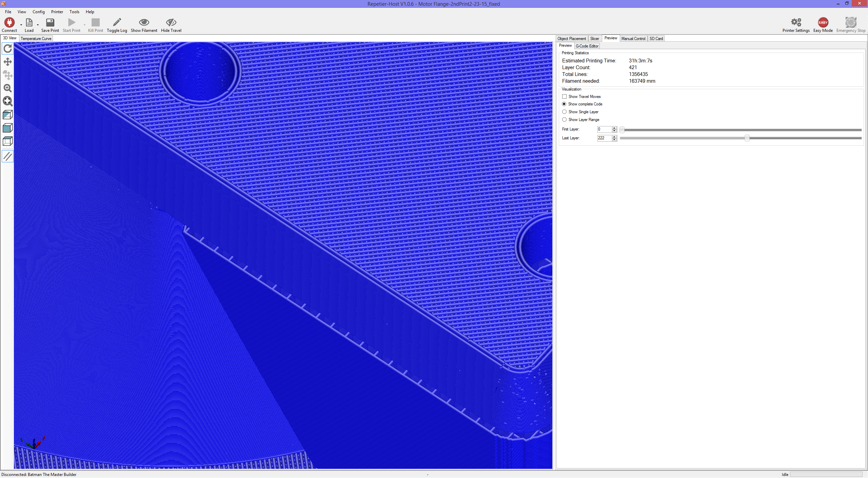Select Show Layer Range option
Screen dimensions: 868x478
(x=565, y=120)
